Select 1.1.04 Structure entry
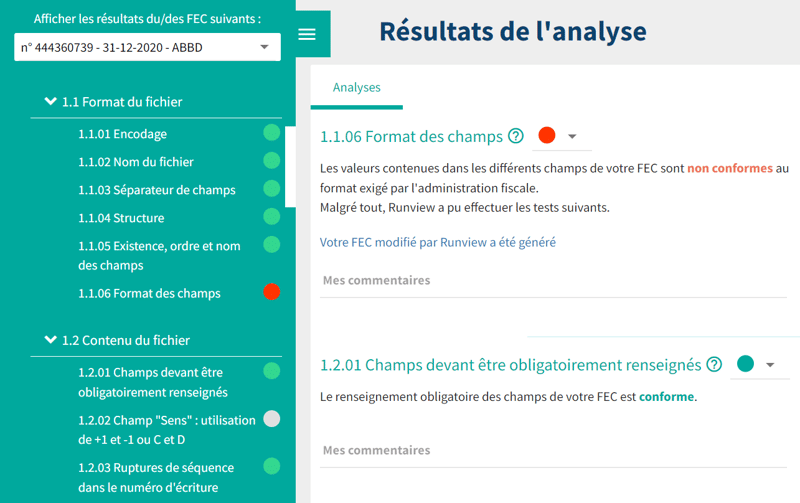 [121, 218]
